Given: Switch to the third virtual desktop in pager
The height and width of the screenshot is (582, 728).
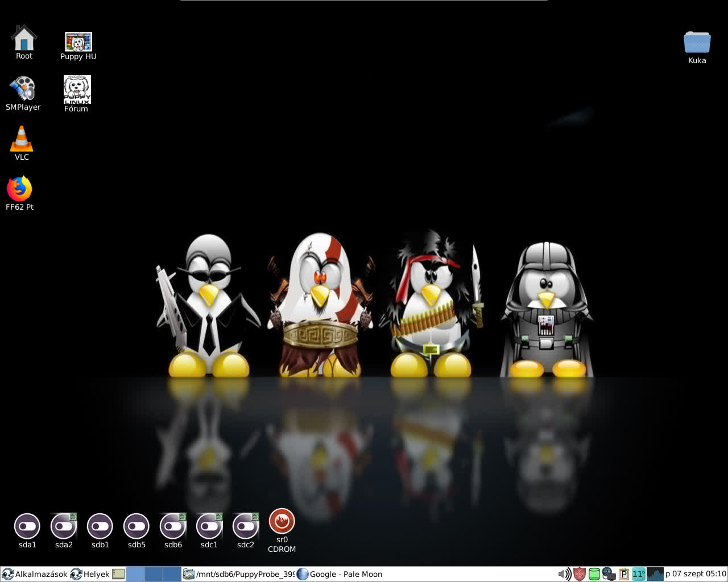Looking at the screenshot, I should (x=172, y=574).
